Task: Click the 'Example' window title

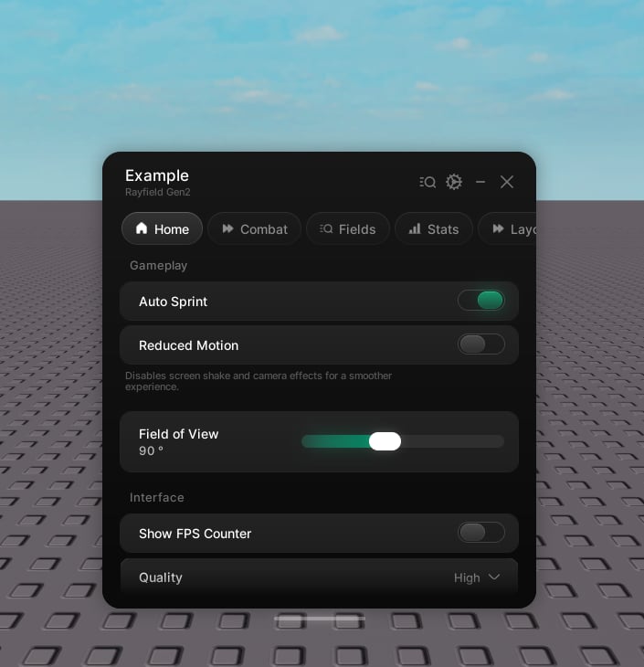Action: tap(157, 175)
